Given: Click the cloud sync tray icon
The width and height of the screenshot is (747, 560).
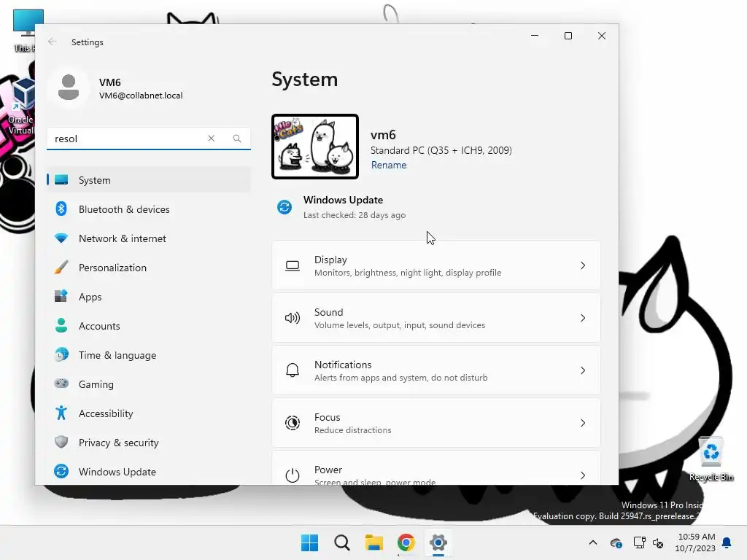Looking at the screenshot, I should [x=616, y=542].
